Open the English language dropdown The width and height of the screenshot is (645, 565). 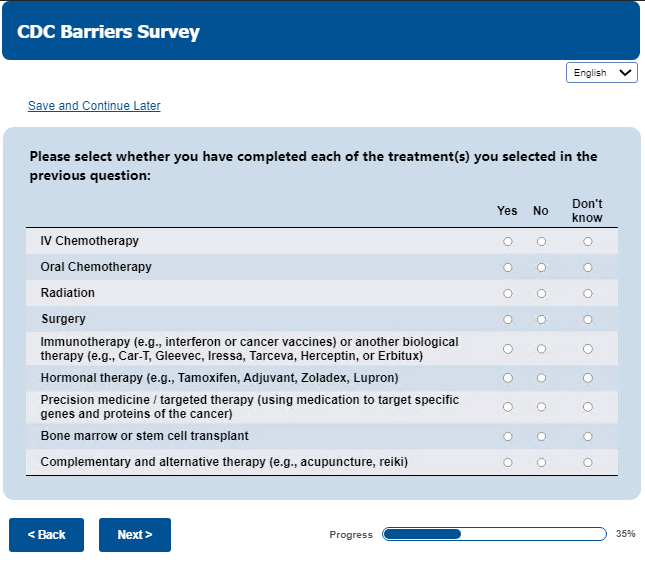[x=602, y=73]
